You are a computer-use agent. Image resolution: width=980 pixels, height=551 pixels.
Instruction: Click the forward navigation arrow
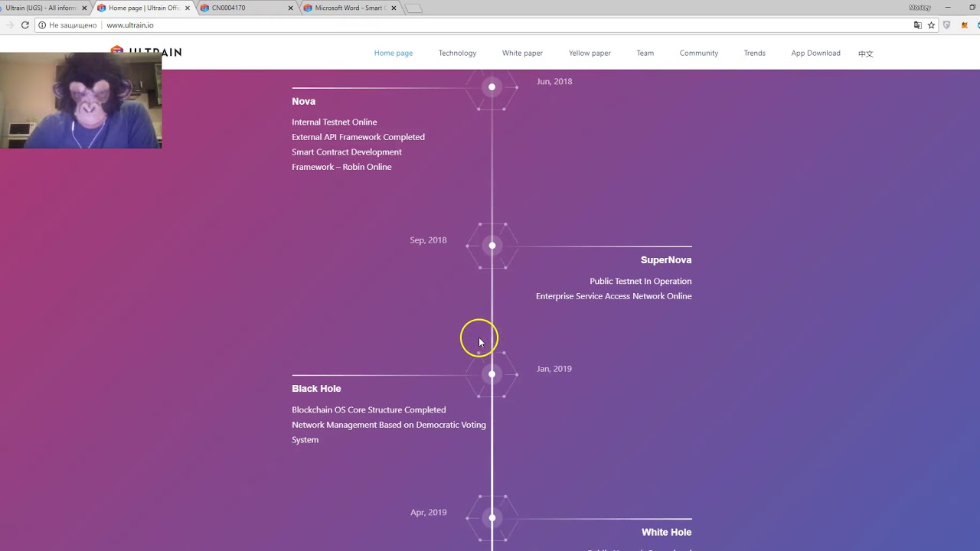(x=9, y=25)
